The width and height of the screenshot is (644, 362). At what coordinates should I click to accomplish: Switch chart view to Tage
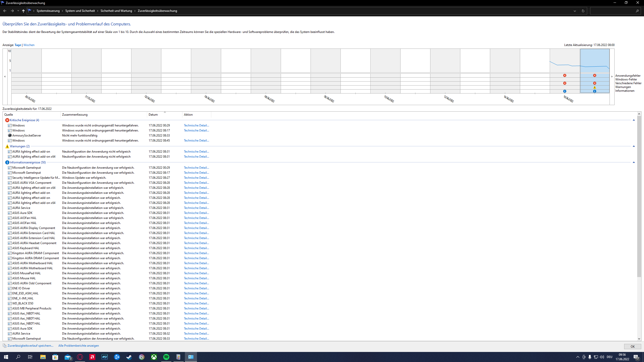18,45
